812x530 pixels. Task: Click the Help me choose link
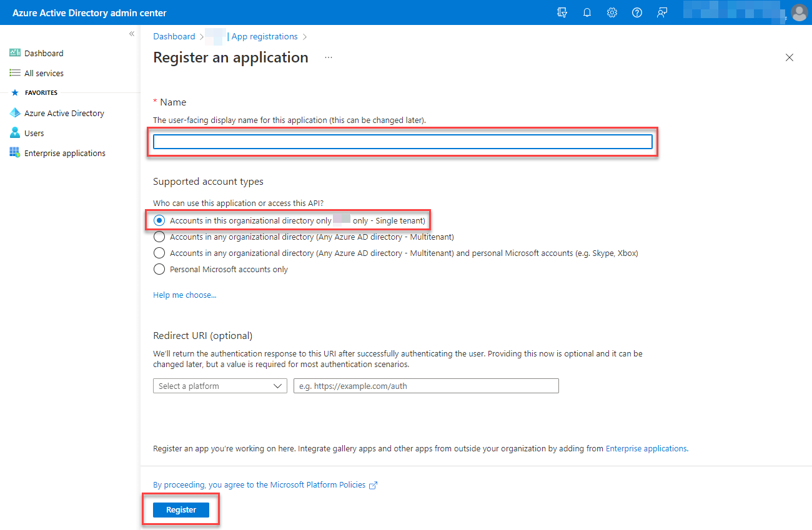tap(185, 295)
